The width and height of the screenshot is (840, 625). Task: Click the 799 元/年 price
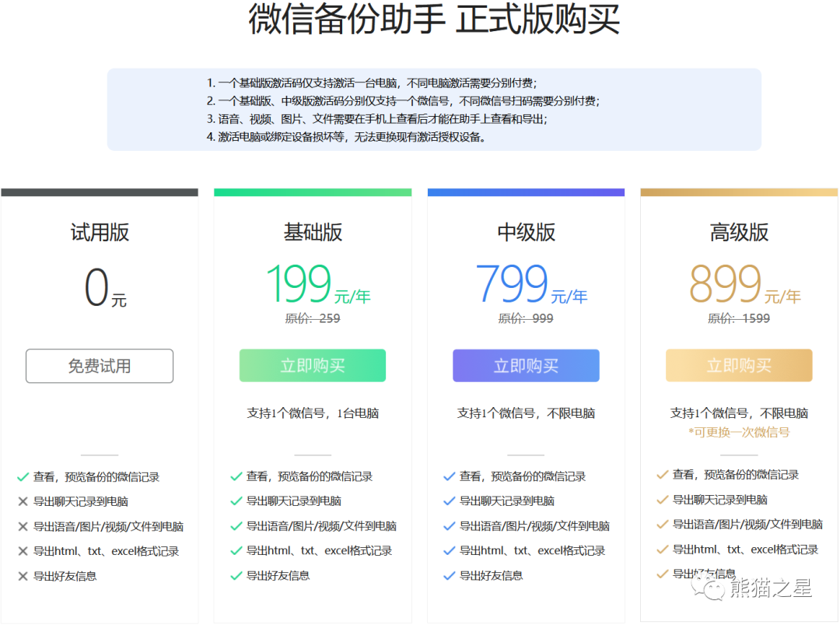[531, 283]
